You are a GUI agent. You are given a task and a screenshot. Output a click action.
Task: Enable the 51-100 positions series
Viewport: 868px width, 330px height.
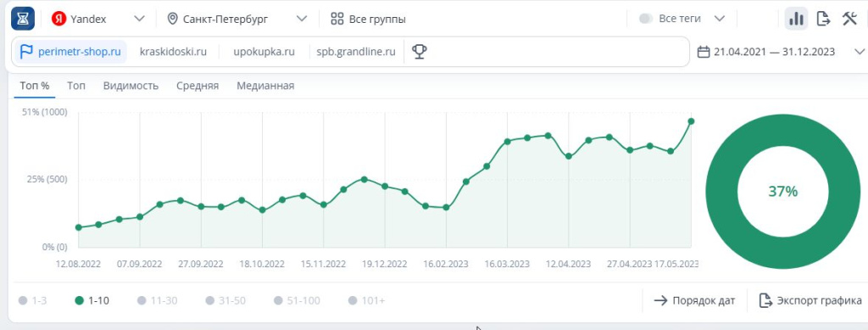point(297,300)
